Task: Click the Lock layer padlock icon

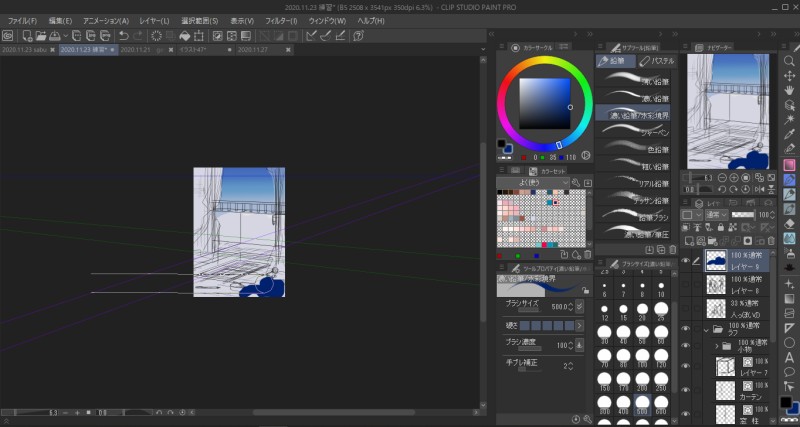Action: click(x=721, y=228)
